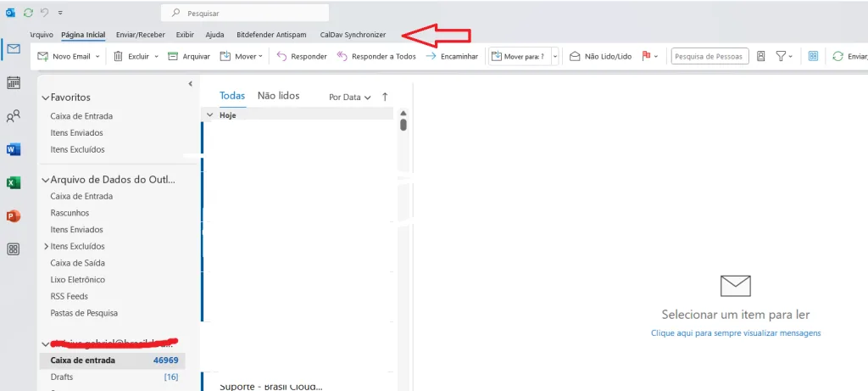Click the Pesquisar search box
Screen dimensions: 868x391
coord(245,13)
